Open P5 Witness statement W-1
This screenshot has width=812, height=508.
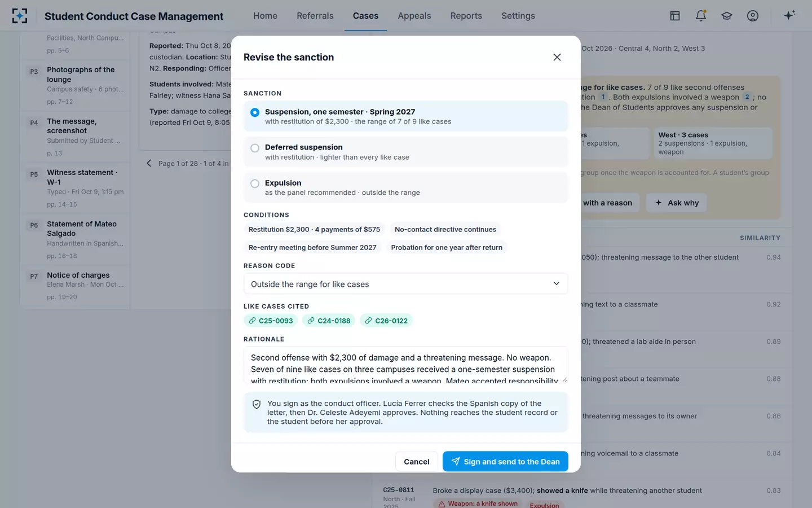point(75,188)
